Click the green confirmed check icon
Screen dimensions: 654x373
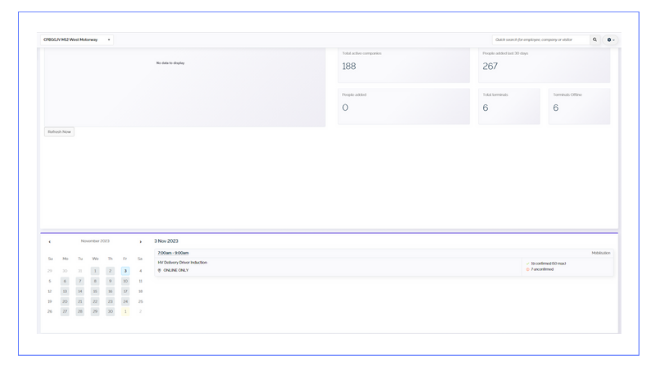click(x=528, y=264)
